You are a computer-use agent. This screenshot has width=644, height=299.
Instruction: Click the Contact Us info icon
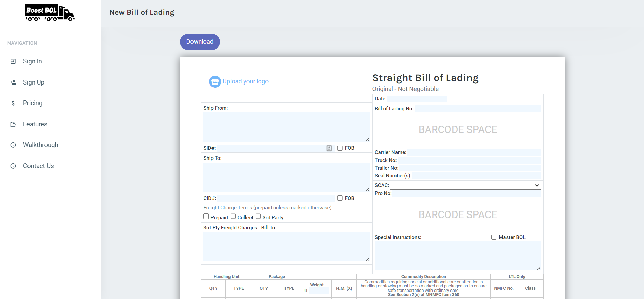(13, 166)
